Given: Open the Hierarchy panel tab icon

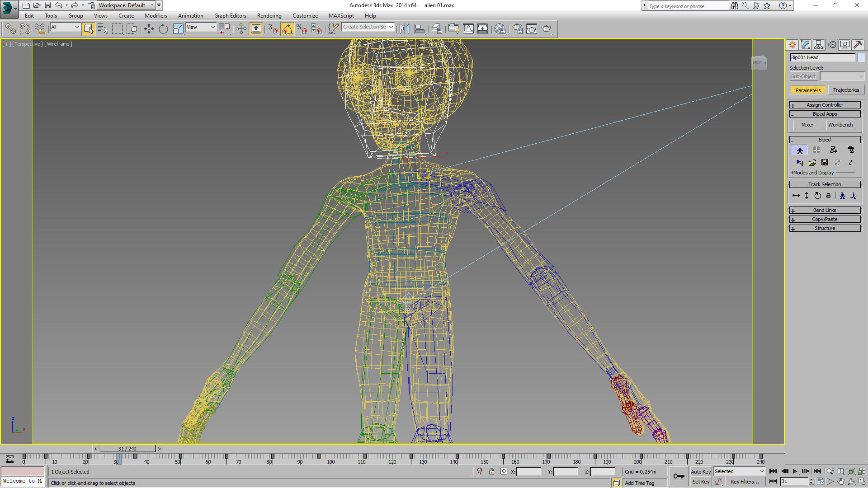Looking at the screenshot, I should [x=818, y=45].
